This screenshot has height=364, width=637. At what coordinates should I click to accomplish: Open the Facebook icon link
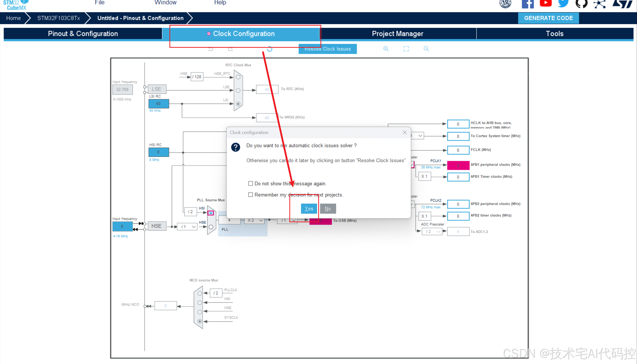(528, 4)
